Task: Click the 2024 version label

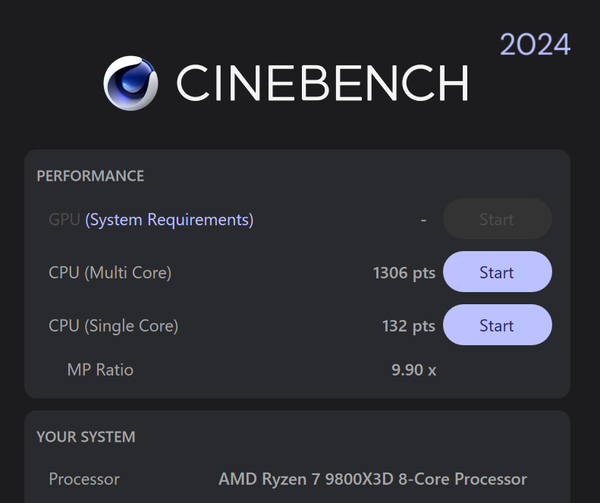Action: click(535, 45)
